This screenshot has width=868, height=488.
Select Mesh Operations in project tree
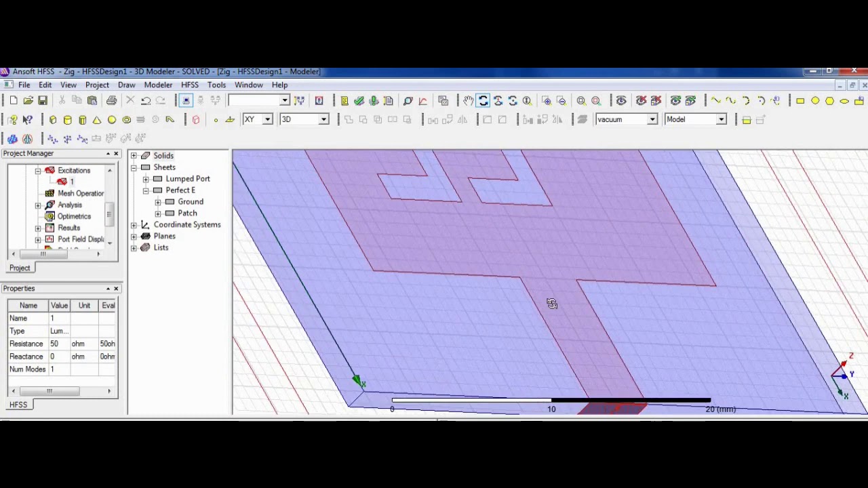pyautogui.click(x=80, y=193)
